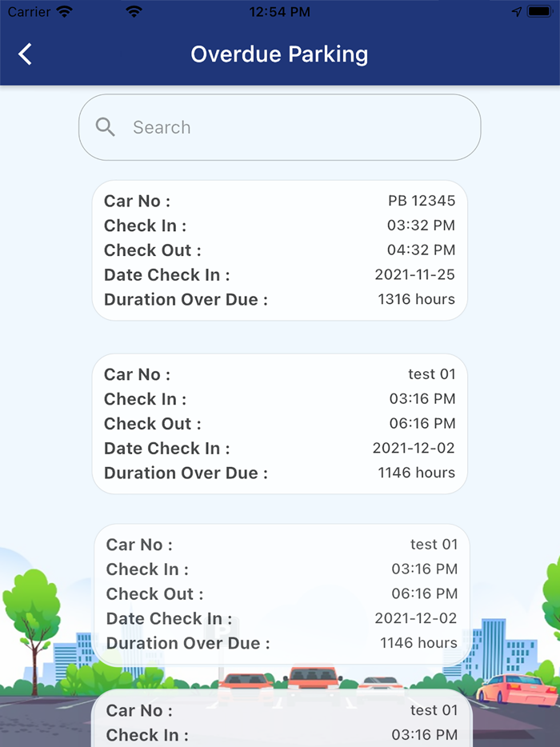The image size is (560, 747).
Task: Tap the Search input field
Action: [279, 127]
